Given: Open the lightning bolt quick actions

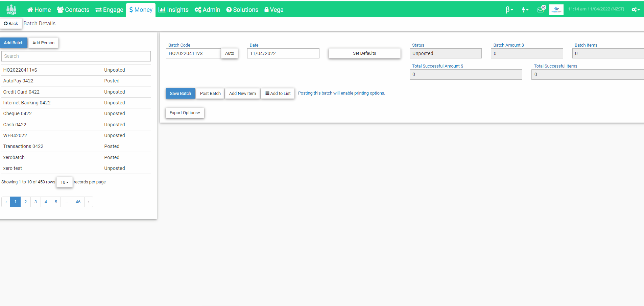Looking at the screenshot, I should tap(525, 10).
